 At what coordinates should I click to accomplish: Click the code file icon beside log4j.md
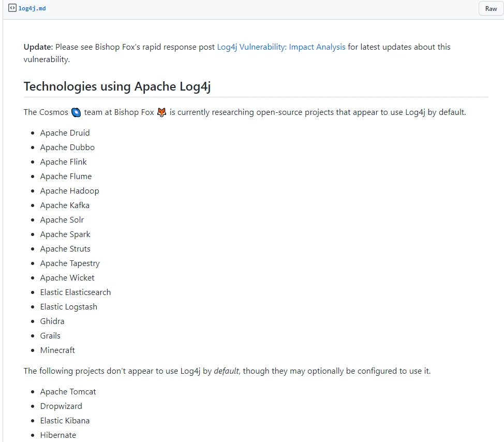pos(12,8)
